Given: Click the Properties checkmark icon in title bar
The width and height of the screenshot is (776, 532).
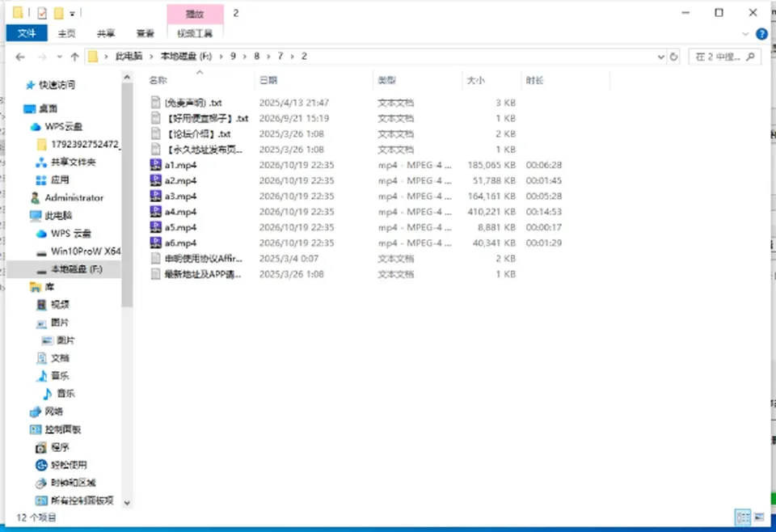Looking at the screenshot, I should (42, 13).
